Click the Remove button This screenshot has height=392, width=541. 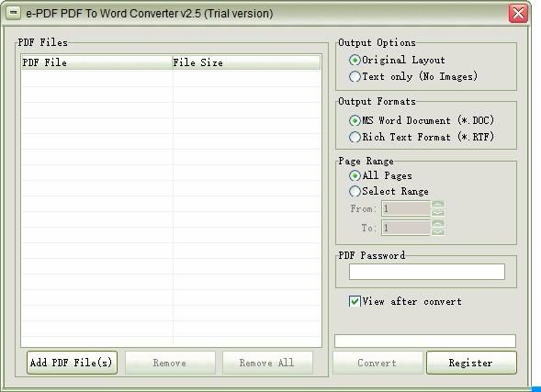[x=170, y=363]
